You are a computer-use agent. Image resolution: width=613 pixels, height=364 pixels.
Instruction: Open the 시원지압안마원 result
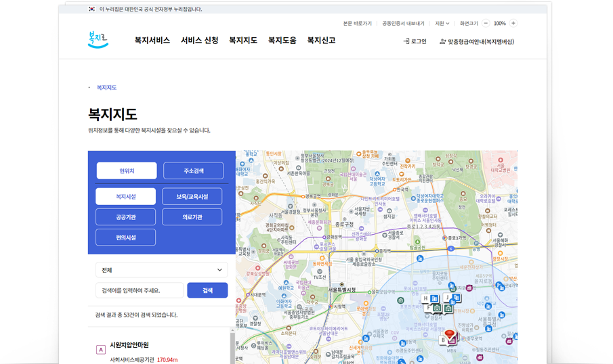click(x=129, y=345)
